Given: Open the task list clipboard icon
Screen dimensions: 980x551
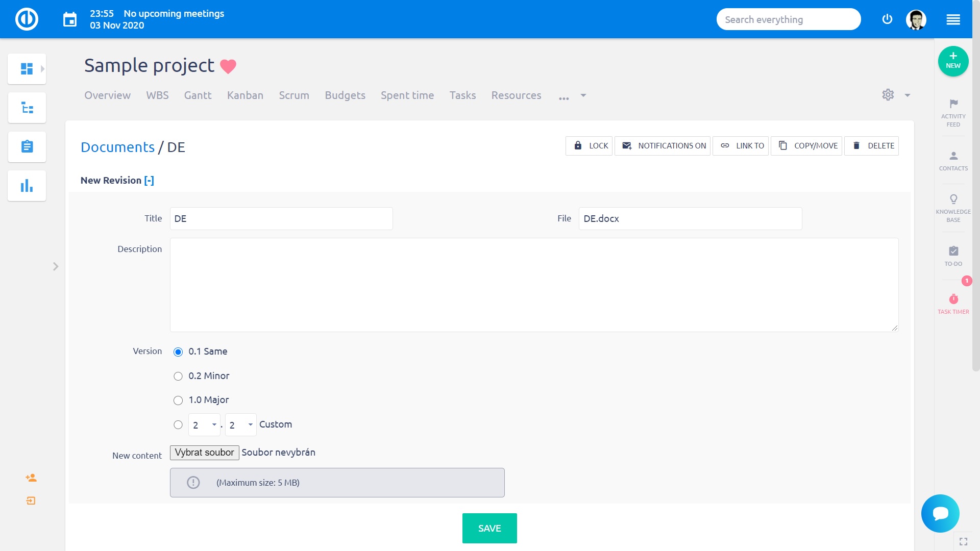Looking at the screenshot, I should coord(27,147).
